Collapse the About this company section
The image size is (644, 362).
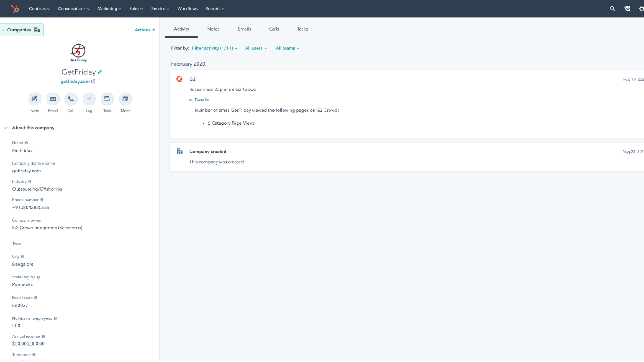pos(5,128)
